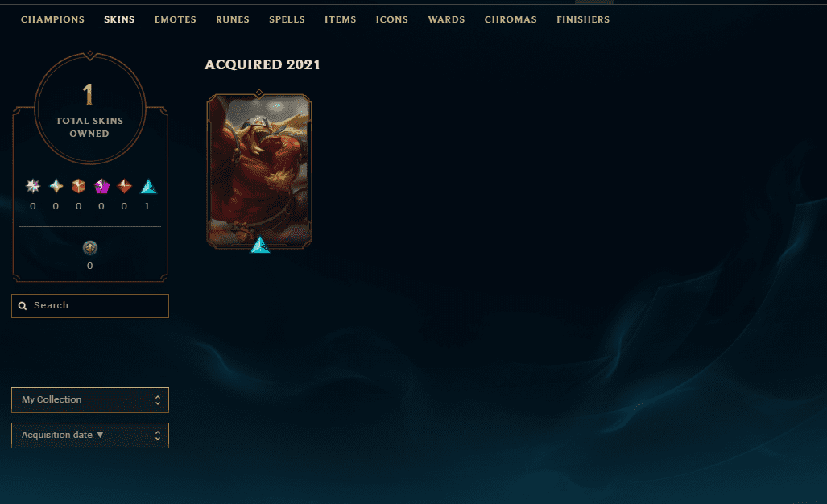Click the red Standard skin tier icon
Viewport: 827px width, 504px height.
pos(124,186)
